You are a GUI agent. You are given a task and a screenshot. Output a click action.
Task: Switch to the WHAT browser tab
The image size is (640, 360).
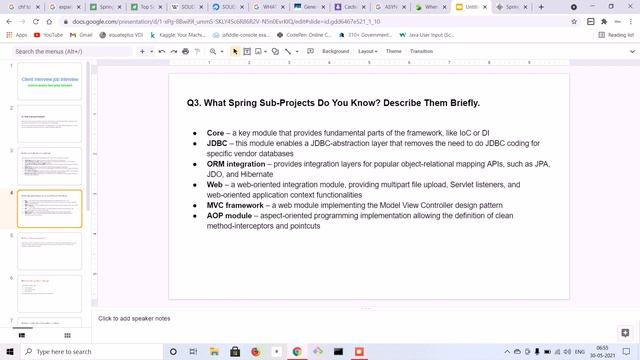(x=269, y=7)
